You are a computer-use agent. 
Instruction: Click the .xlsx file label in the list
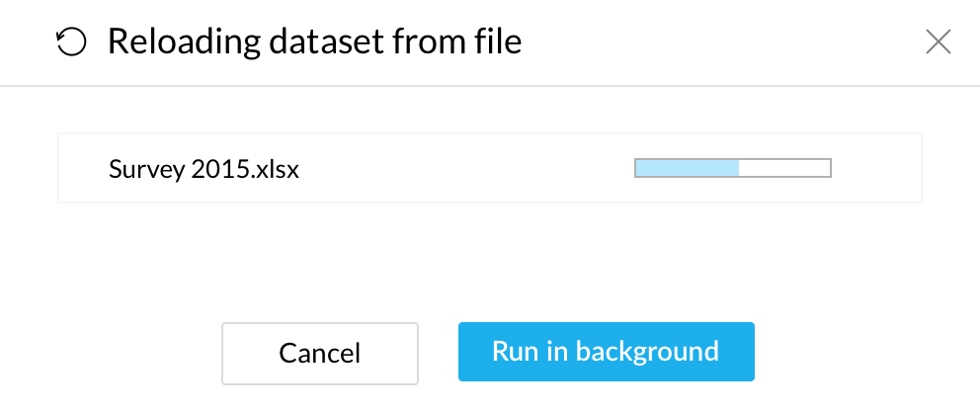pos(204,169)
